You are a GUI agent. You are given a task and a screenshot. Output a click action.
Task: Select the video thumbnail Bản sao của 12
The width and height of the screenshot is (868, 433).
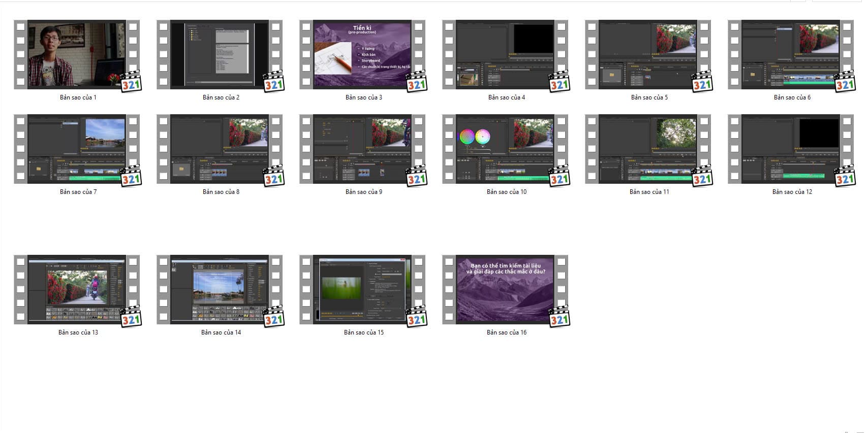(791, 149)
